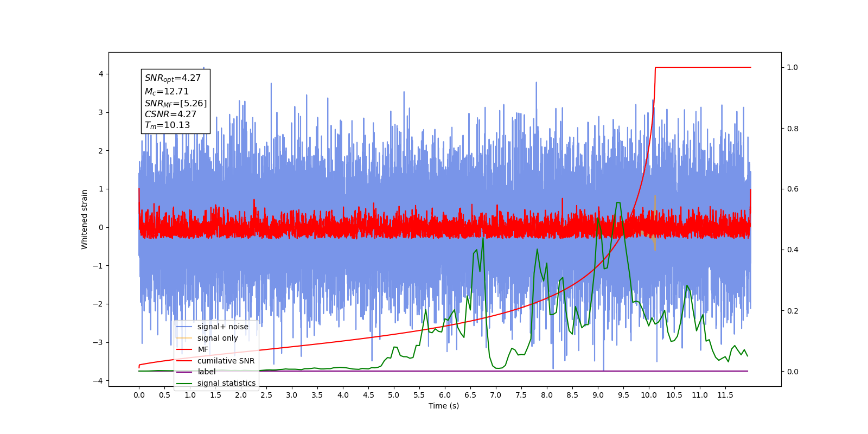868x434 pixels.
Task: Click the 6.0 tick on the time axis
Action: pos(445,395)
